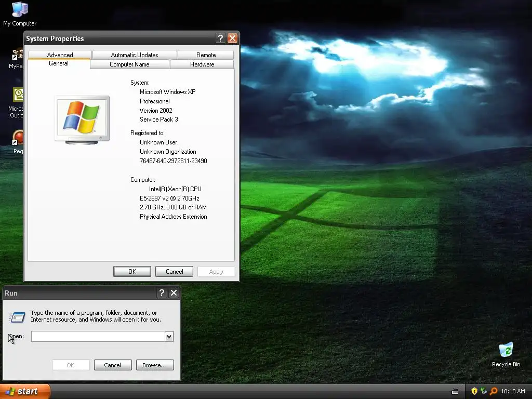Image resolution: width=532 pixels, height=399 pixels.
Task: Click the help question mark in System Properties
Action: [220, 38]
